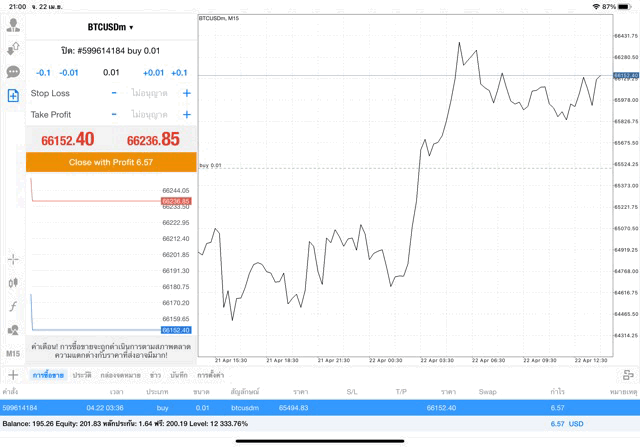The image size is (640, 447).
Task: Switch to the ข่าว tab
Action: pos(155,374)
